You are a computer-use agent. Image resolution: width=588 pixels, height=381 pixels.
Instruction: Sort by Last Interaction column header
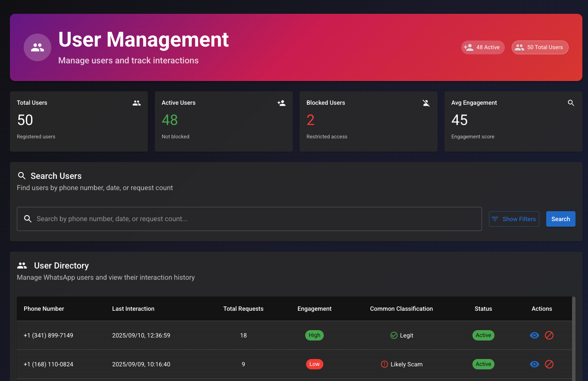pyautogui.click(x=133, y=309)
